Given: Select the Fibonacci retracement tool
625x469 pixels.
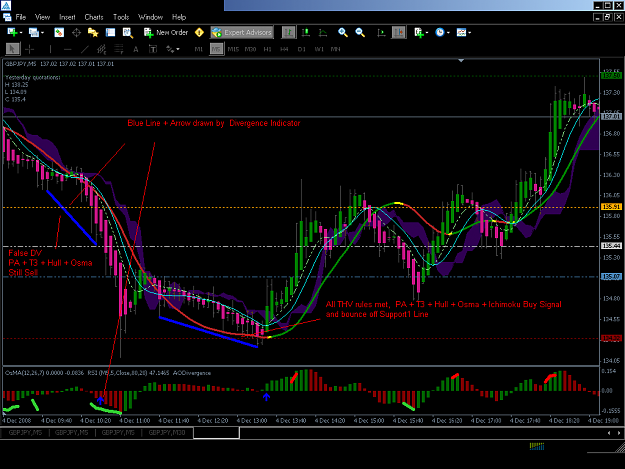Looking at the screenshot, I should tap(119, 49).
